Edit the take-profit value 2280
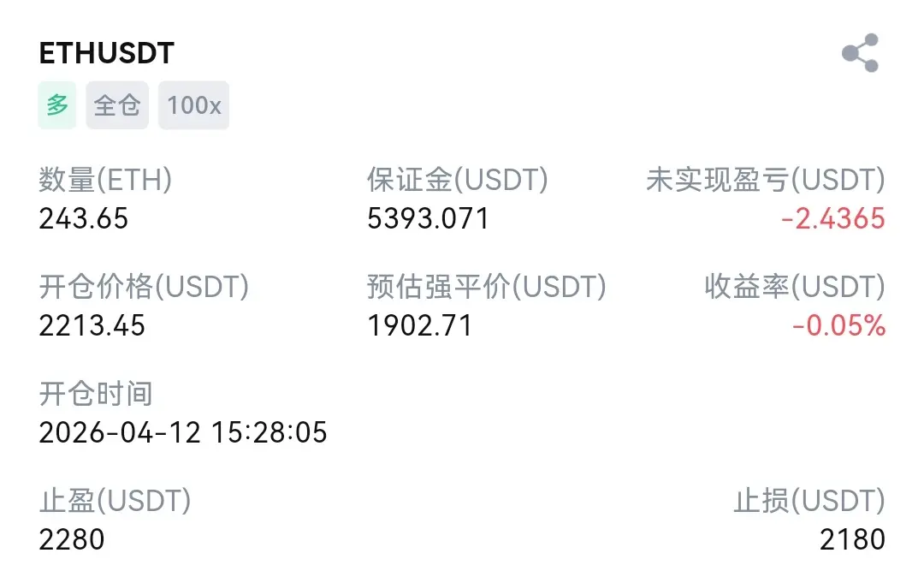Viewport: 924px width, 565px height. [x=72, y=540]
